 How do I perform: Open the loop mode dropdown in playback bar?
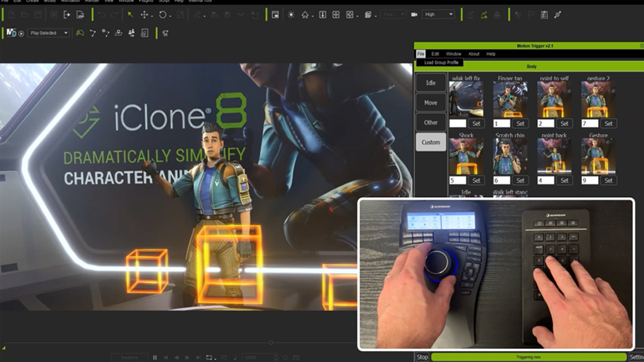pyautogui.click(x=215, y=359)
